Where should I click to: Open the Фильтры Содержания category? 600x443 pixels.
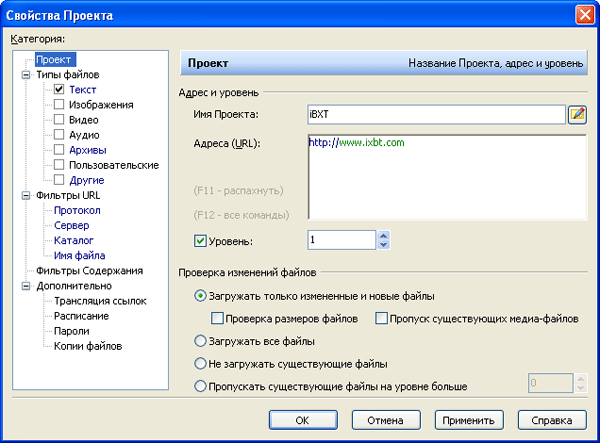90,271
